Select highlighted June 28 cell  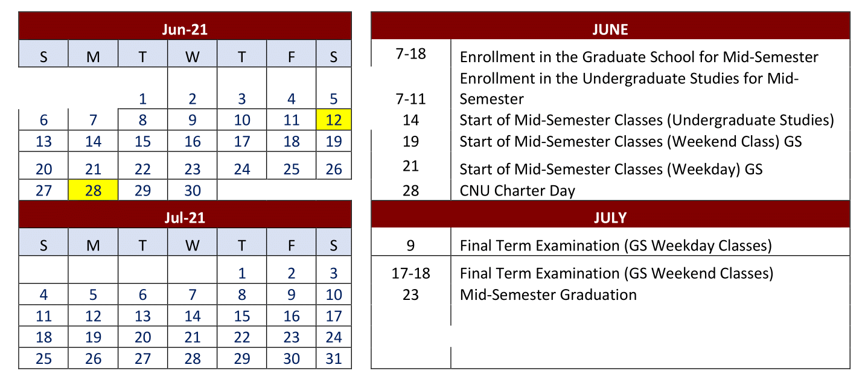[93, 191]
